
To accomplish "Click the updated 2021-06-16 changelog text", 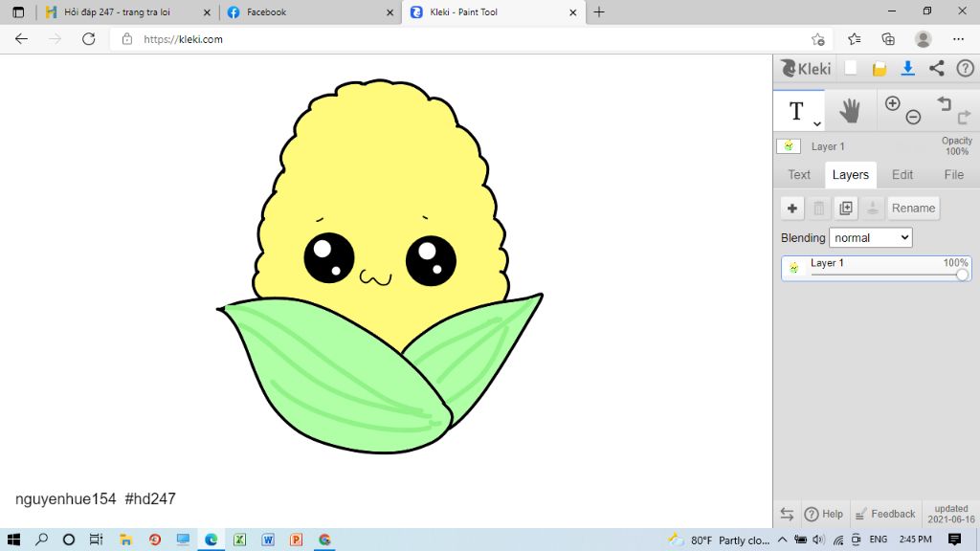I will coord(951,514).
